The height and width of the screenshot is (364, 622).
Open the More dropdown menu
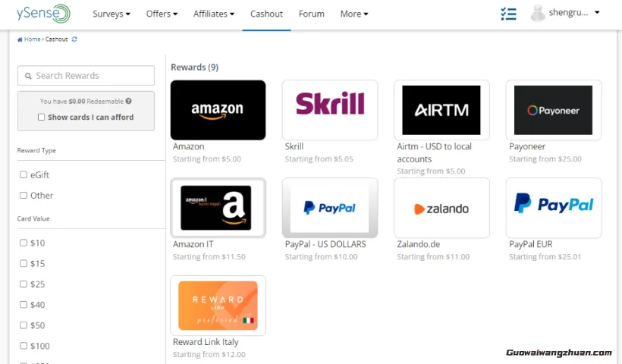[354, 14]
